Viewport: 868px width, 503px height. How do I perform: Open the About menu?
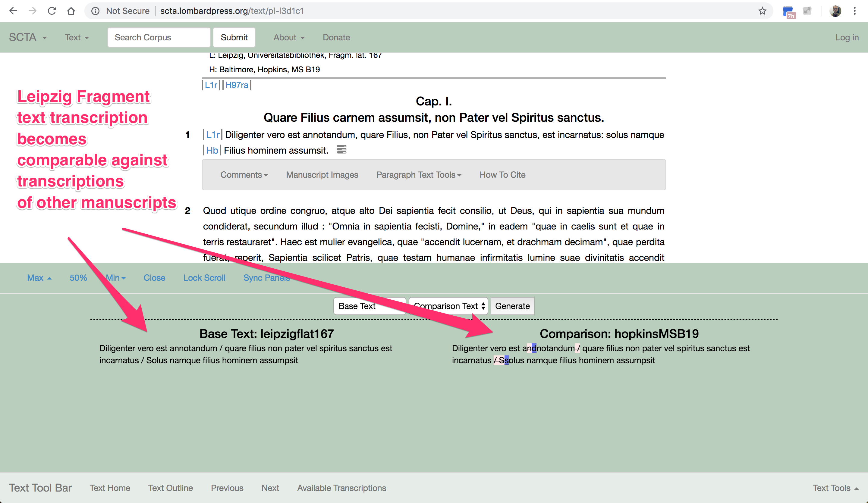(x=289, y=37)
